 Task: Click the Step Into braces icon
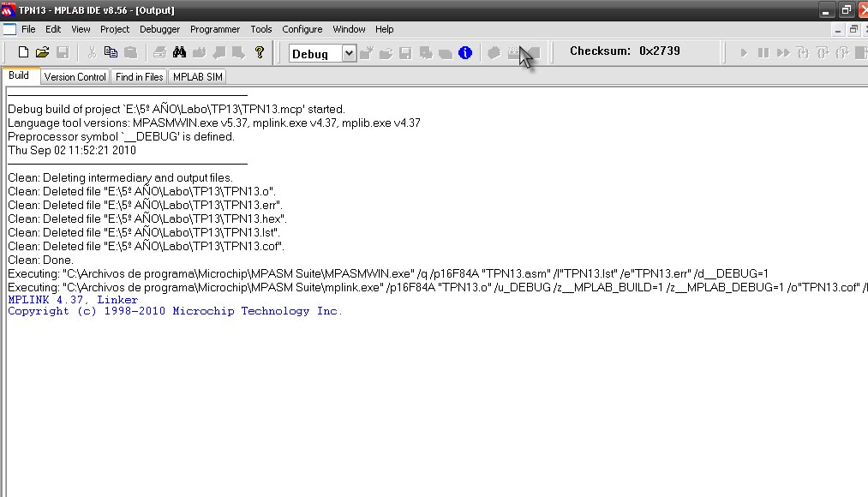[x=803, y=53]
